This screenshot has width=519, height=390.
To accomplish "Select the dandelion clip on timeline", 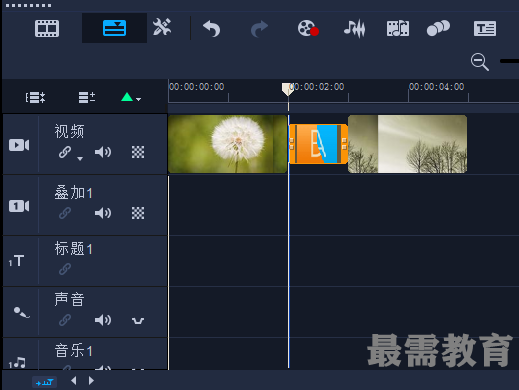I will tap(228, 144).
